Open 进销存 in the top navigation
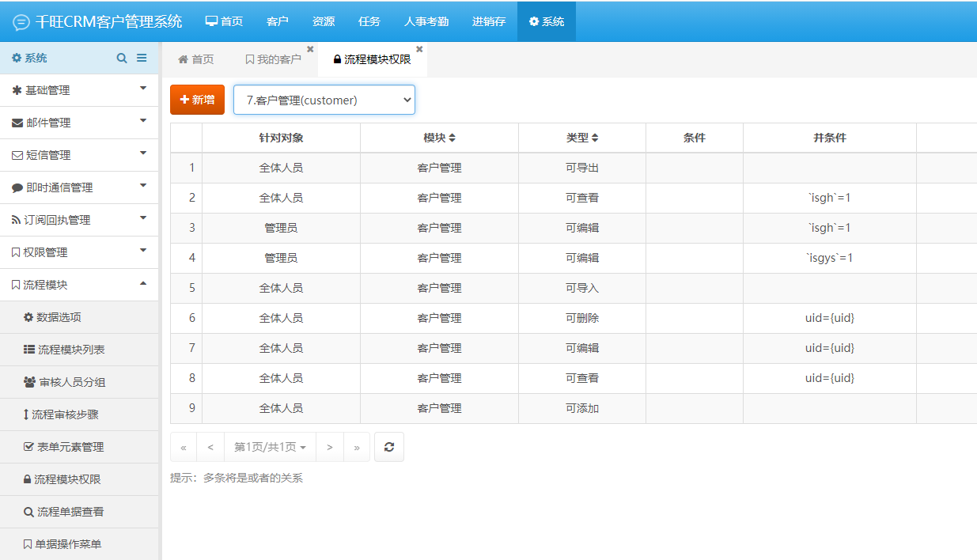977x560 pixels. point(489,21)
